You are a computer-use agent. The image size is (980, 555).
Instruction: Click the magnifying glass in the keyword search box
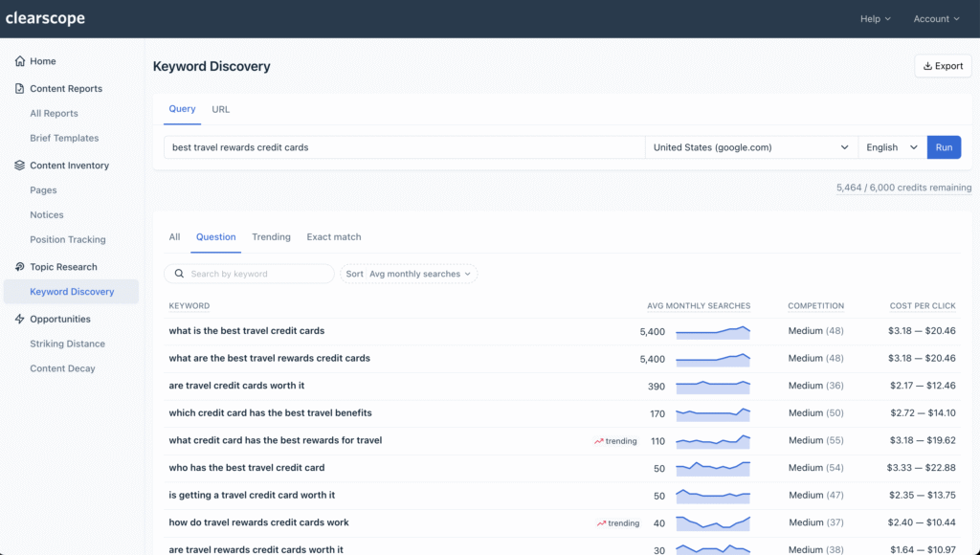click(x=179, y=274)
